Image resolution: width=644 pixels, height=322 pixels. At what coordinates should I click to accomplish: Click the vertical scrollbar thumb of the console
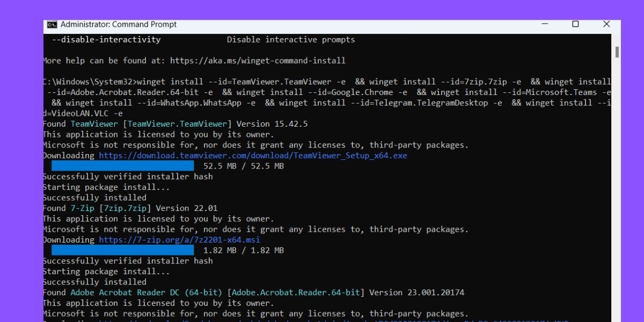(x=617, y=52)
